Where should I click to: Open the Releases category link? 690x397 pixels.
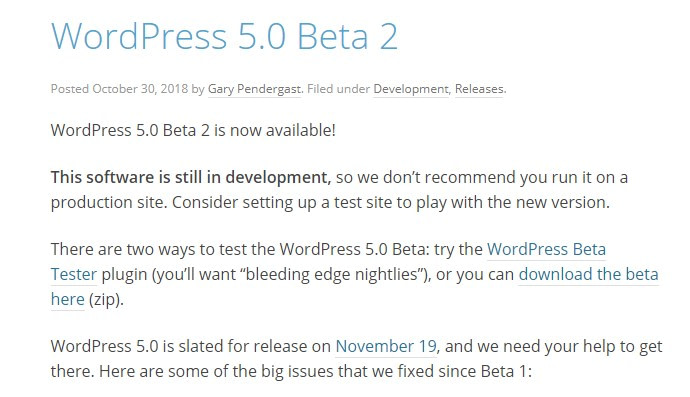coord(479,89)
